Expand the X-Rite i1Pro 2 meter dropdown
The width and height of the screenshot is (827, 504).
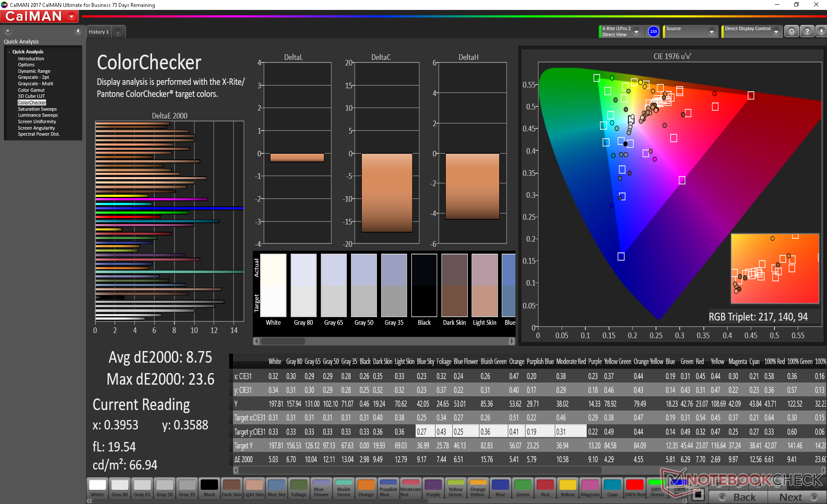(x=636, y=32)
